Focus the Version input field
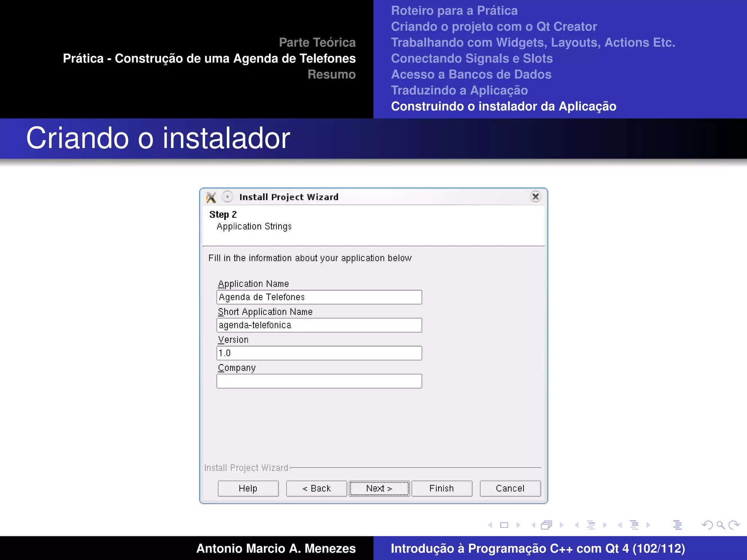This screenshot has width=747, height=560. click(x=319, y=353)
